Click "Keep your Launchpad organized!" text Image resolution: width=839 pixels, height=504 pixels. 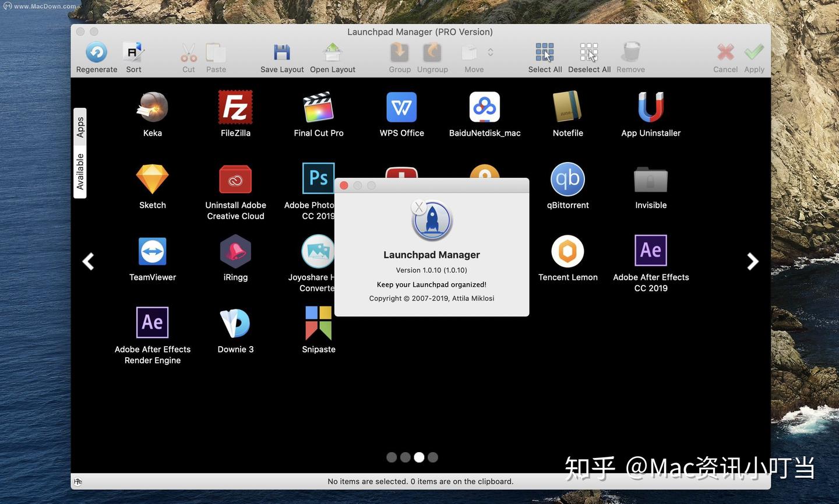[x=432, y=285]
